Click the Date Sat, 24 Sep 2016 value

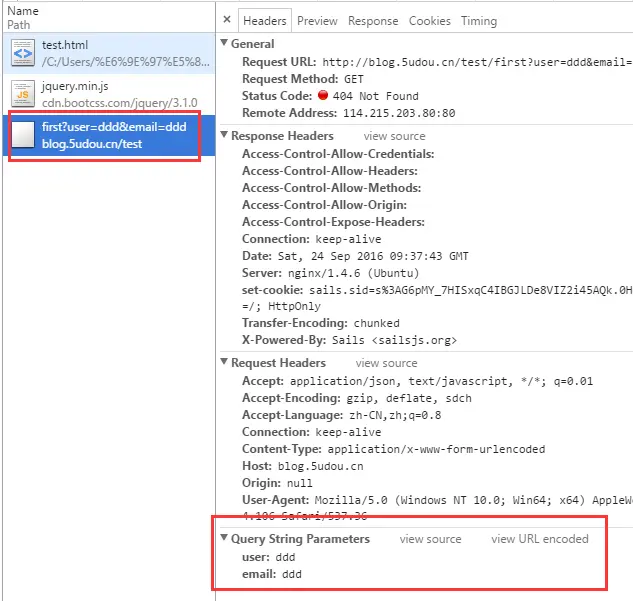click(373, 256)
